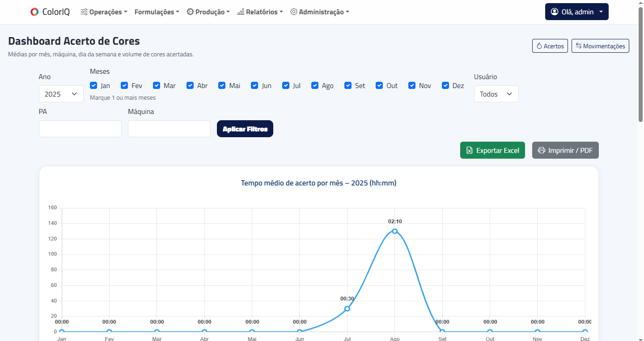Expand the Usuário dropdown set to Todos
This screenshot has width=644, height=341.
[x=496, y=94]
